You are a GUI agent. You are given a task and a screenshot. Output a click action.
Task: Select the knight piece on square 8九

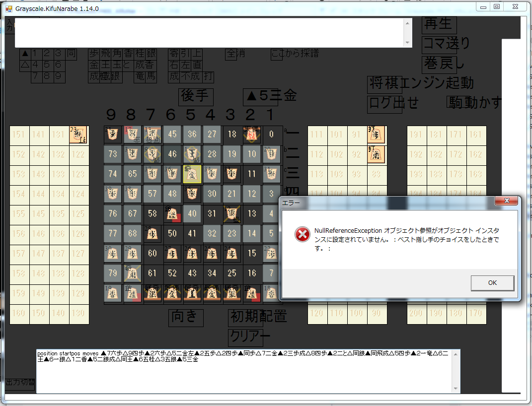[x=132, y=293]
